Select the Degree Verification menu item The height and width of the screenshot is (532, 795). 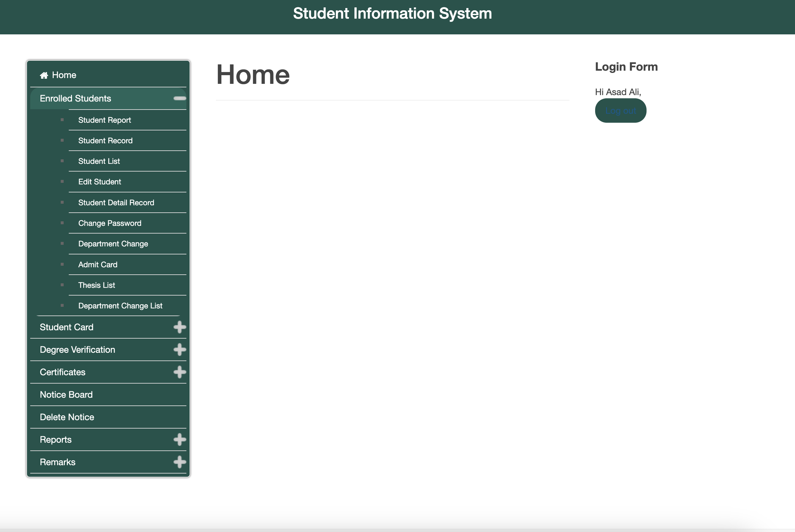108,350
